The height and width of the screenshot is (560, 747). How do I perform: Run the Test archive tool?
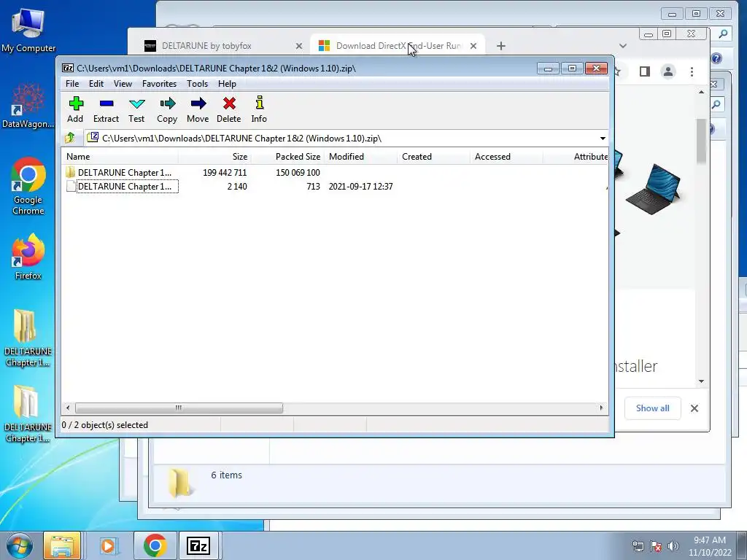[x=136, y=109]
